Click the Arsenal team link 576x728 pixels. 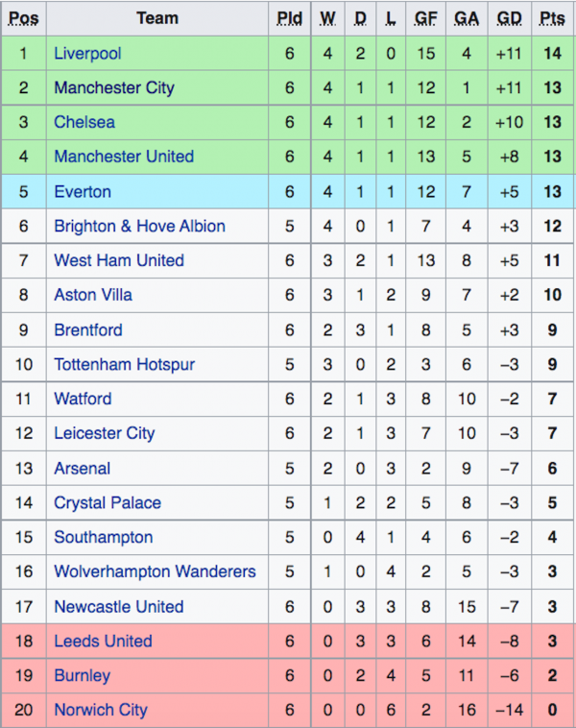82,469
